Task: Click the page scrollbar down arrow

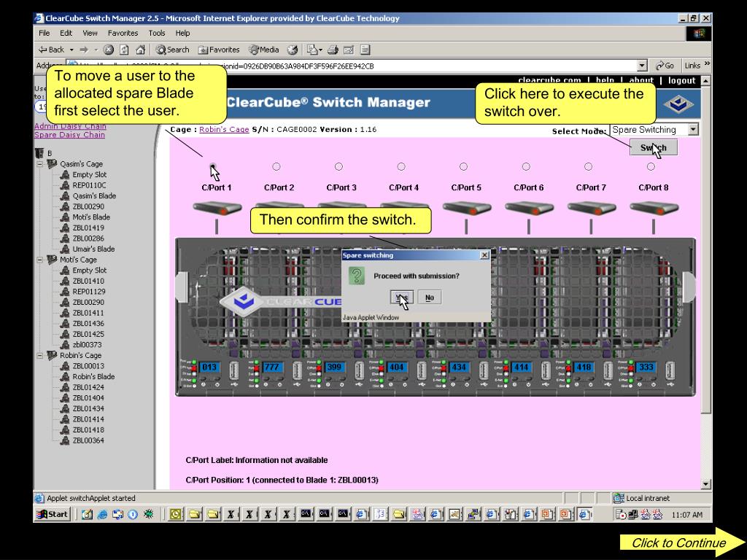Action: click(705, 484)
